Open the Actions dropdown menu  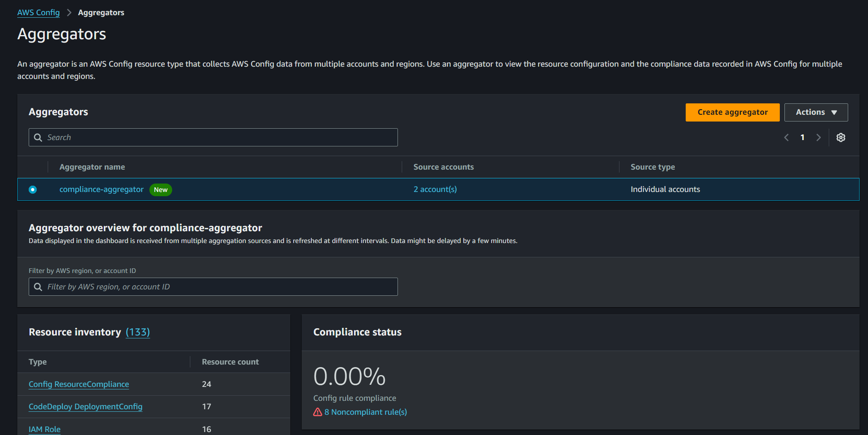pyautogui.click(x=816, y=112)
